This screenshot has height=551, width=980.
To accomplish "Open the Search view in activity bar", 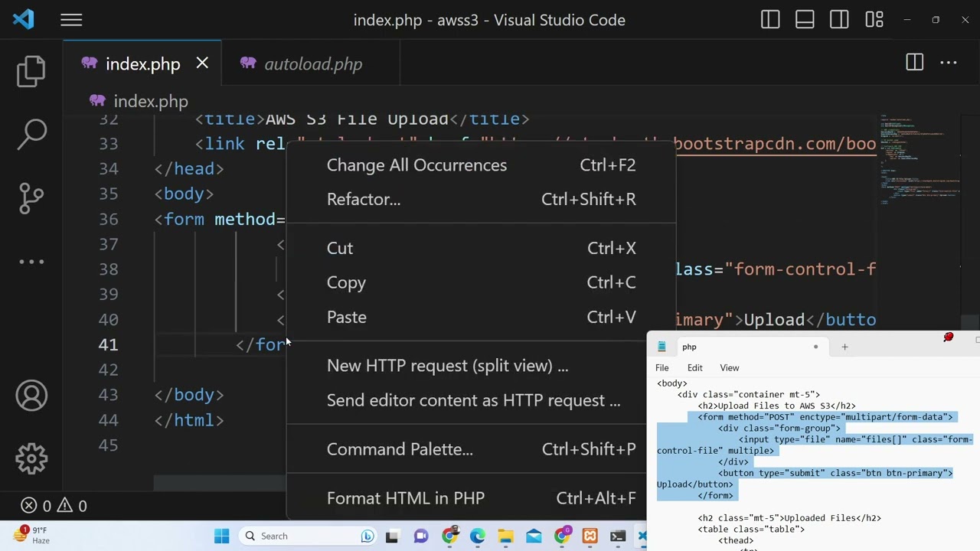I will pos(31,134).
